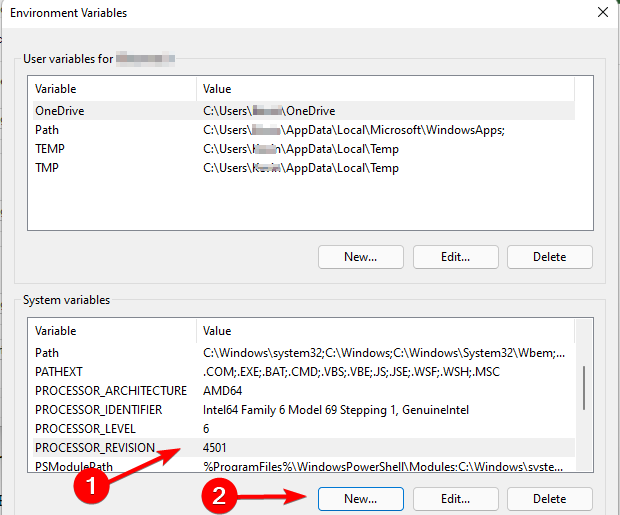620x515 pixels.
Task: Click Delete button under User variables
Action: pos(549,256)
